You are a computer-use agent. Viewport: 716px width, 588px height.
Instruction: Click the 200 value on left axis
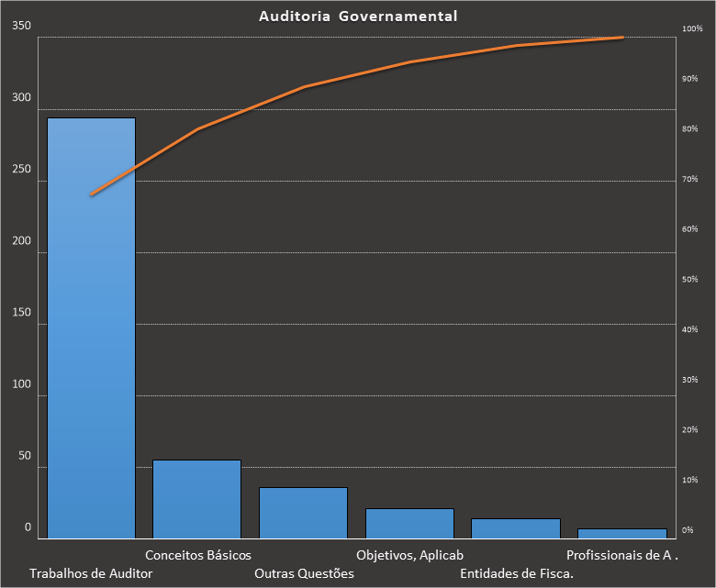[x=22, y=241]
